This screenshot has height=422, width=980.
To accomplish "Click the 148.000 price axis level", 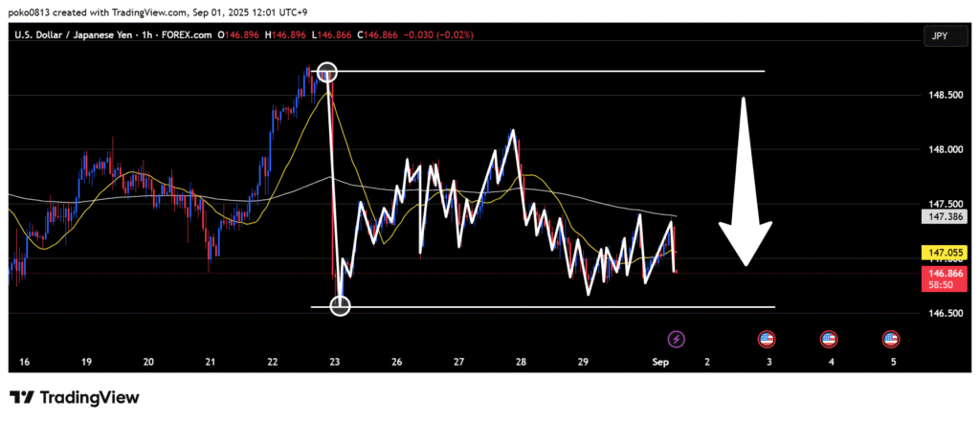I will [x=939, y=149].
